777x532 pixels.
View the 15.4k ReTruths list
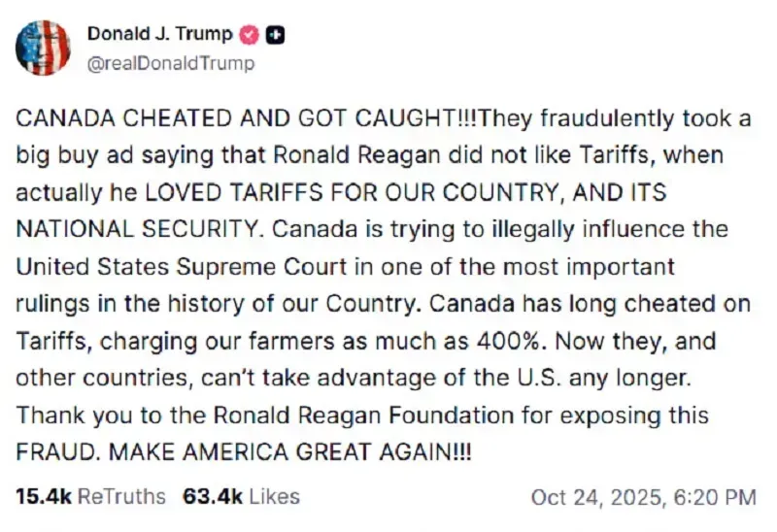[90, 497]
